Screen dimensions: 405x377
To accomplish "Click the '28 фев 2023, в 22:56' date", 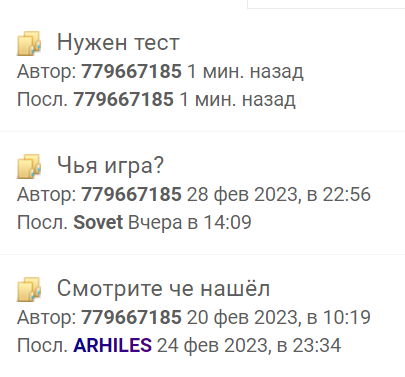I will tap(279, 194).
